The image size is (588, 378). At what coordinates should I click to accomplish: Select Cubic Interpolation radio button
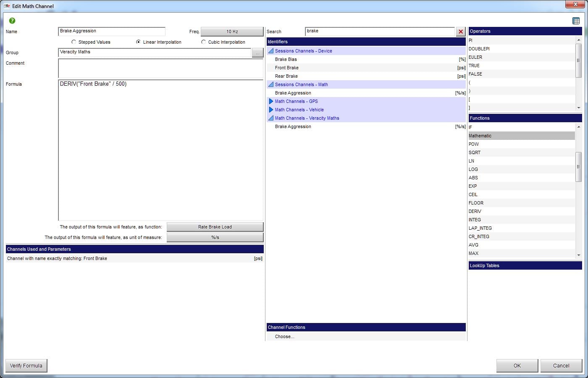coord(204,42)
